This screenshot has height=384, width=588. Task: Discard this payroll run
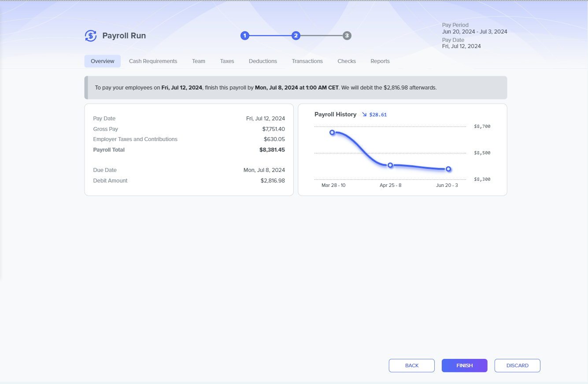point(517,365)
